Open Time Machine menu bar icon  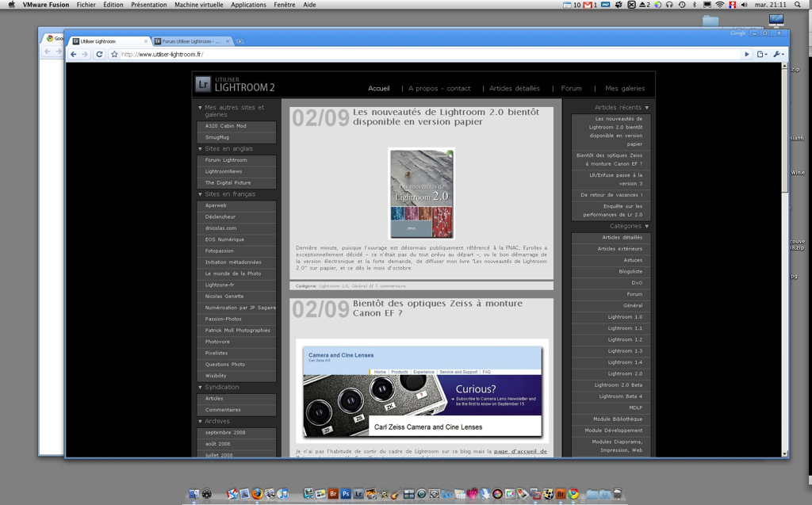[x=682, y=5]
